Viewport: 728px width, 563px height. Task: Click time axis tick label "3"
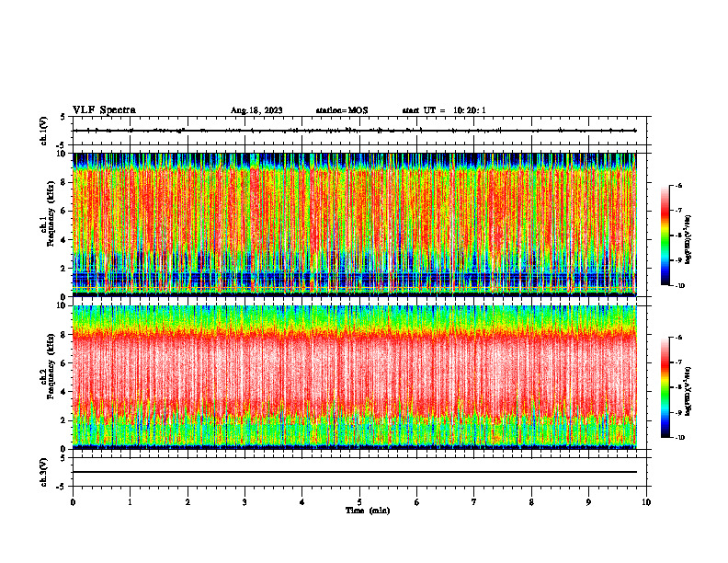coord(245,502)
